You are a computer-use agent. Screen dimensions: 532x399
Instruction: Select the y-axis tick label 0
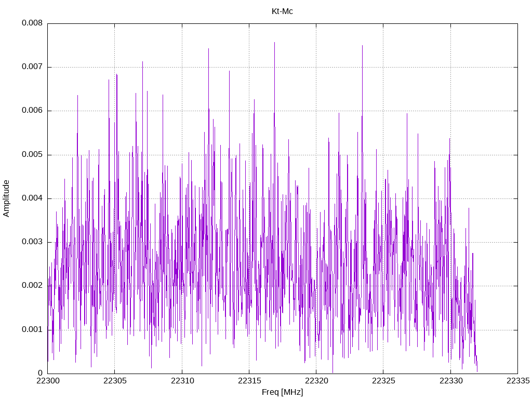41,373
